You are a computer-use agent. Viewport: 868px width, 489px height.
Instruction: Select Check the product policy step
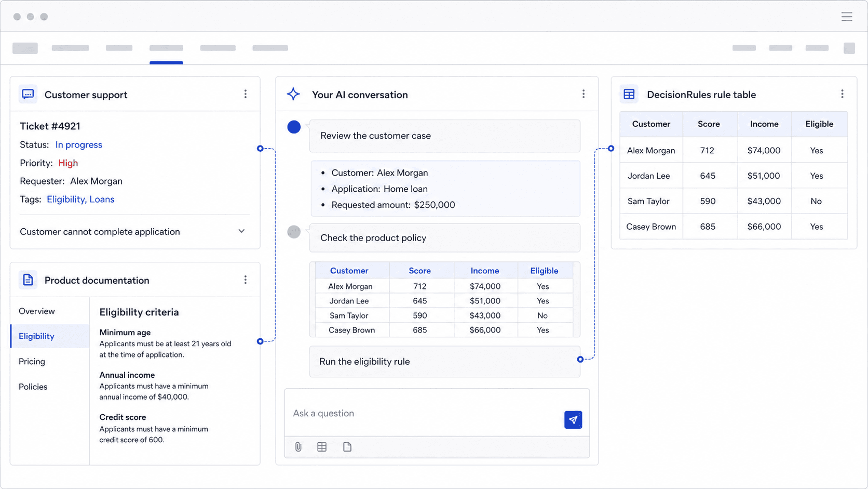click(445, 238)
